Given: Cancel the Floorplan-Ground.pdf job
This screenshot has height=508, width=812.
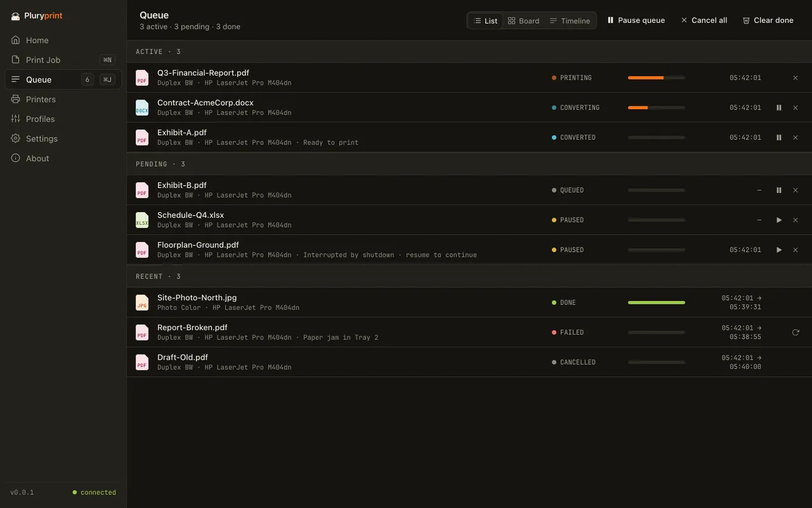Looking at the screenshot, I should click(796, 250).
